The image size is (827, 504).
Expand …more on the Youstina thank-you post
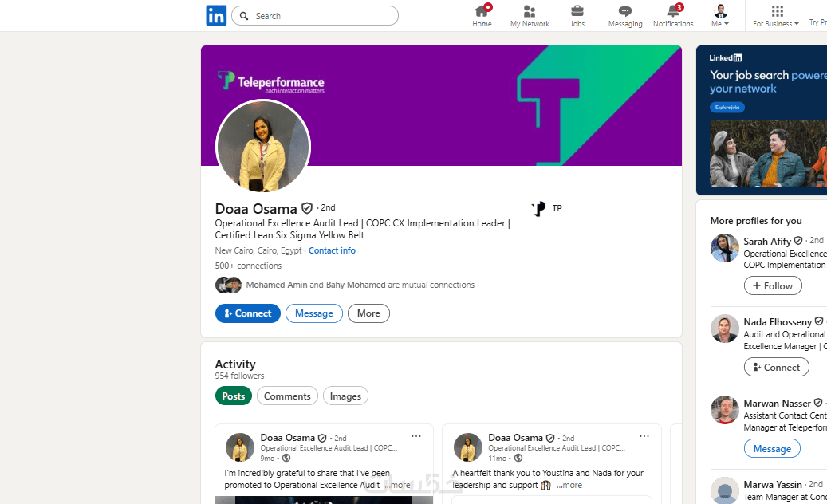pos(569,485)
